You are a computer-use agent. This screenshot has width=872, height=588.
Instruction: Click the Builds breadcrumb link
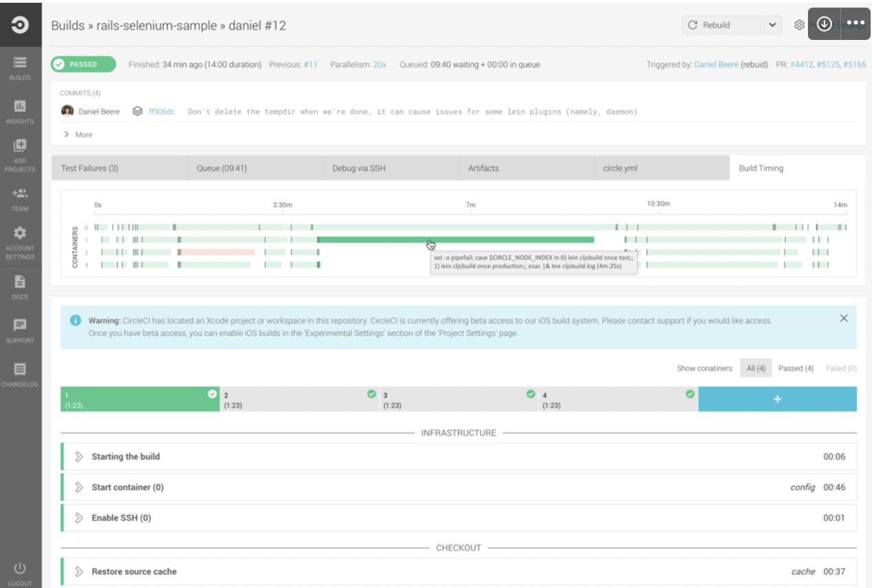coord(67,25)
